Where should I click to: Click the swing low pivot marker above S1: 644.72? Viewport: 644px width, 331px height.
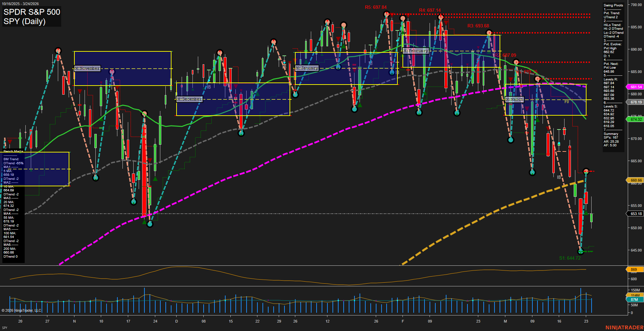581,251
